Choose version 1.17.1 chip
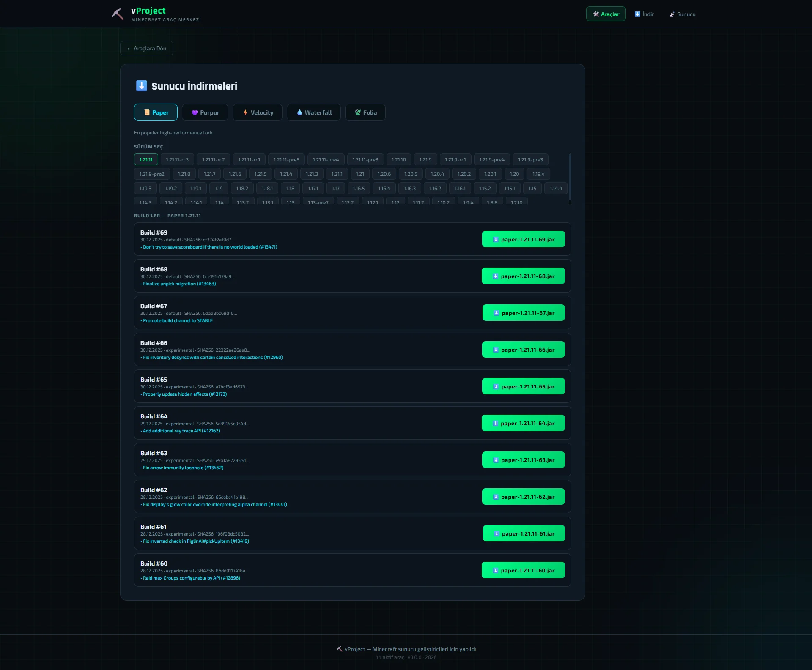Image resolution: width=812 pixels, height=670 pixels. (x=313, y=189)
